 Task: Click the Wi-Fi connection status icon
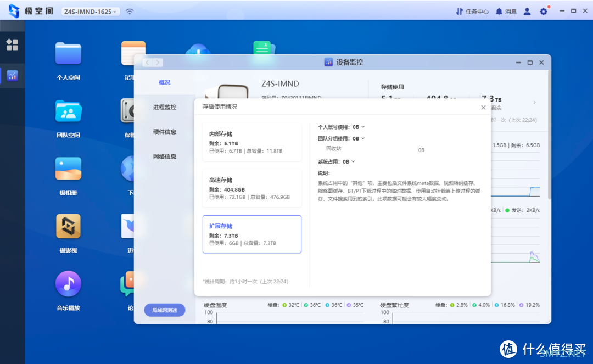pos(130,12)
